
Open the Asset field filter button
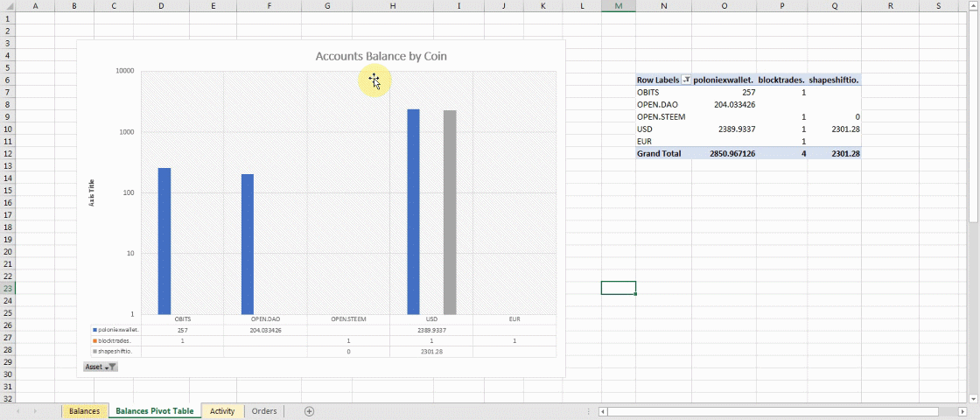pos(100,367)
